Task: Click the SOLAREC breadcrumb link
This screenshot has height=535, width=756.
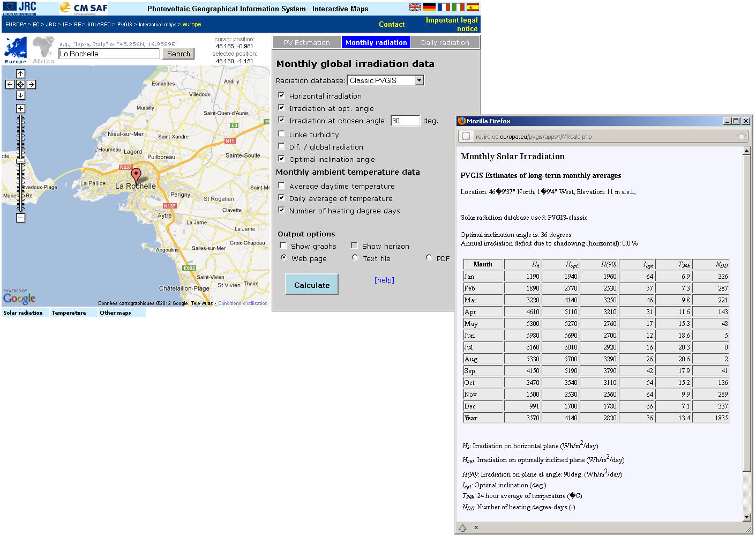Action: click(x=99, y=25)
